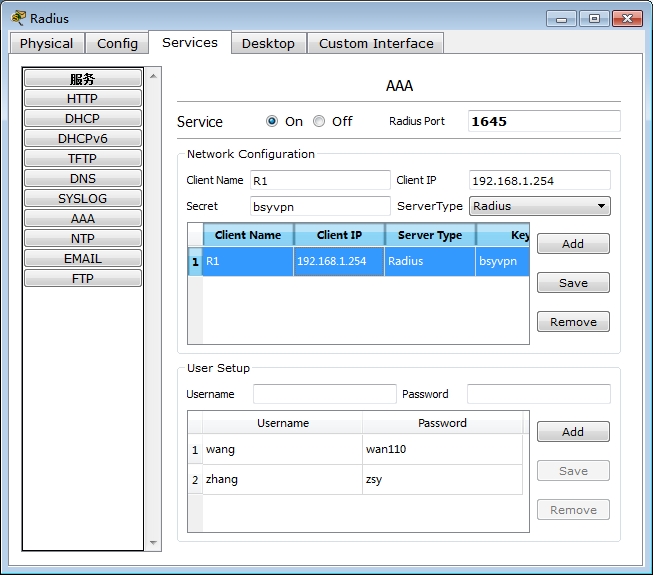Click the Client IP column header
Screen dimensions: 653x575
(339, 235)
